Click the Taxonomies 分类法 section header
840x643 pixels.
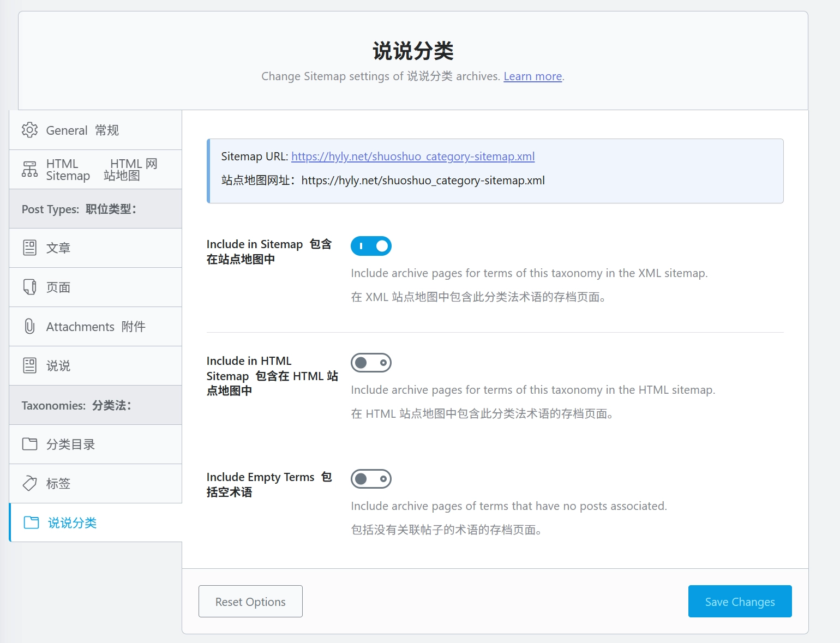coord(95,405)
